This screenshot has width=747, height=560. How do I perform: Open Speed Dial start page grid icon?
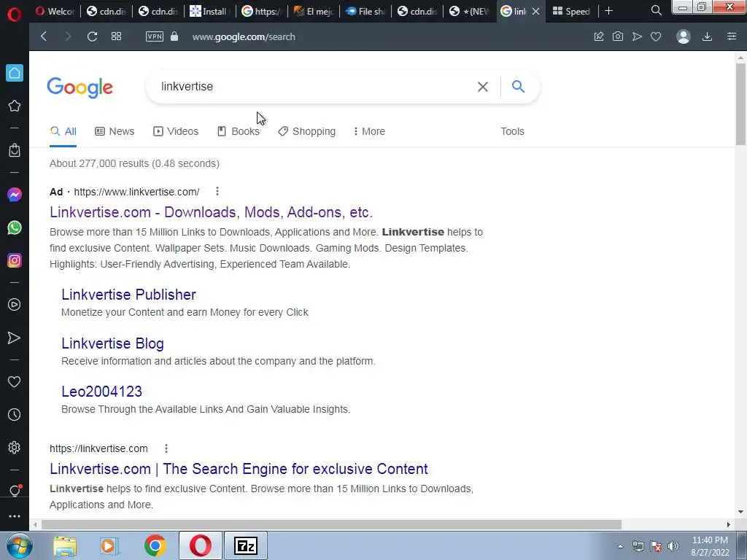click(116, 36)
